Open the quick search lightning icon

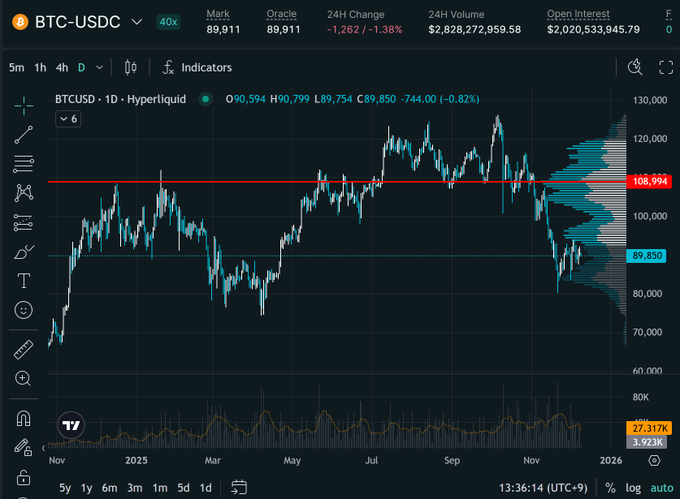[635, 68]
